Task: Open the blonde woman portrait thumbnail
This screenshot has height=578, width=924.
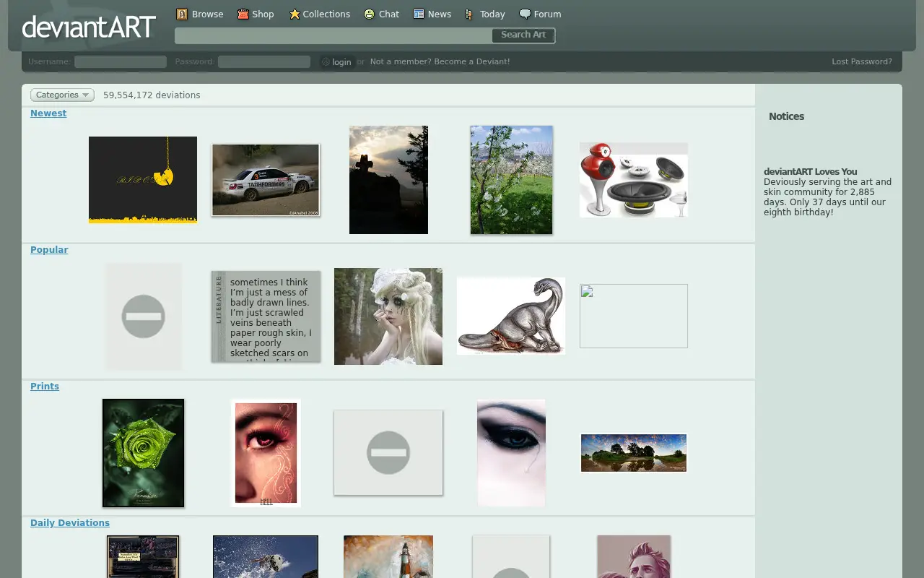Action: (x=388, y=316)
